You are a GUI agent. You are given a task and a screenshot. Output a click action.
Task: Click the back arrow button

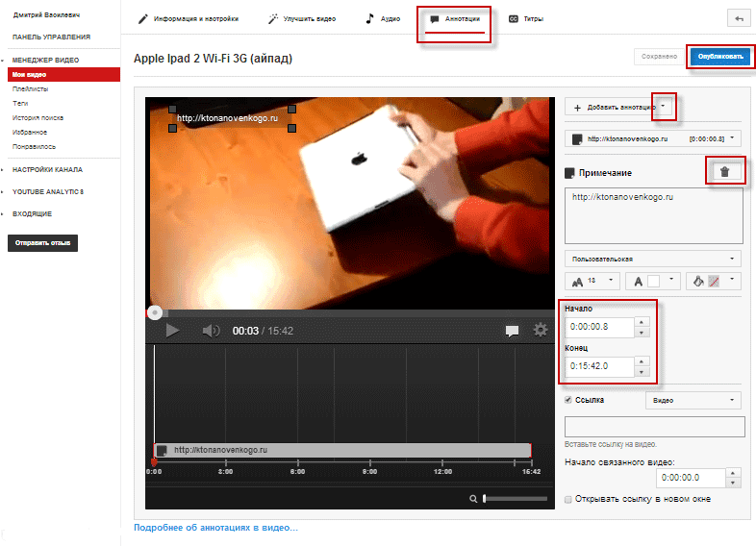click(739, 19)
